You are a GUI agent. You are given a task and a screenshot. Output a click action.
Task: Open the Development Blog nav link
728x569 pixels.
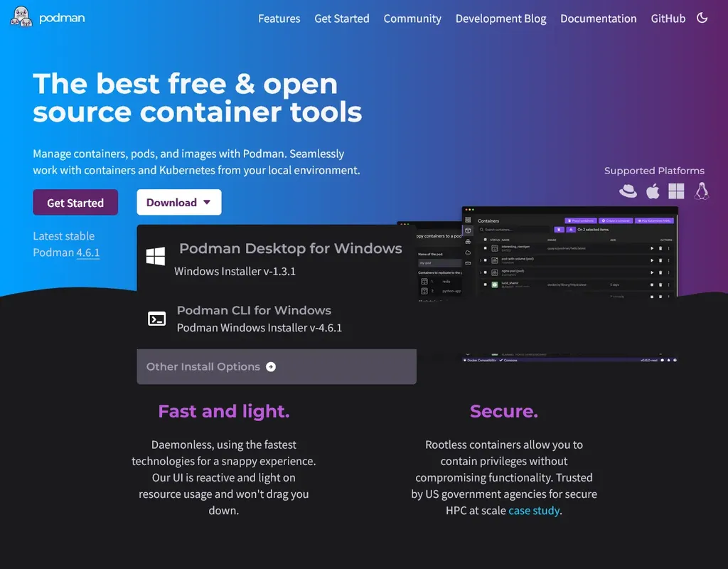(x=500, y=18)
